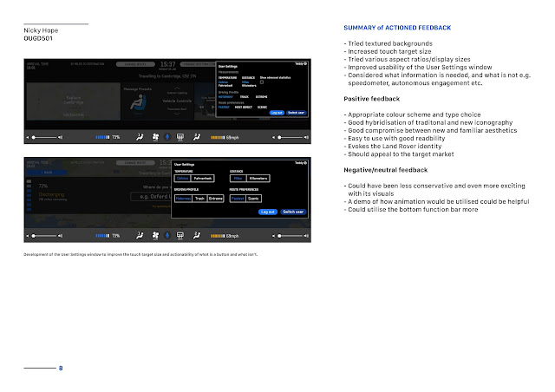The image size is (555, 392).
Task: Tap the blue microphone icon in bottom mockup
Action: pos(167,236)
